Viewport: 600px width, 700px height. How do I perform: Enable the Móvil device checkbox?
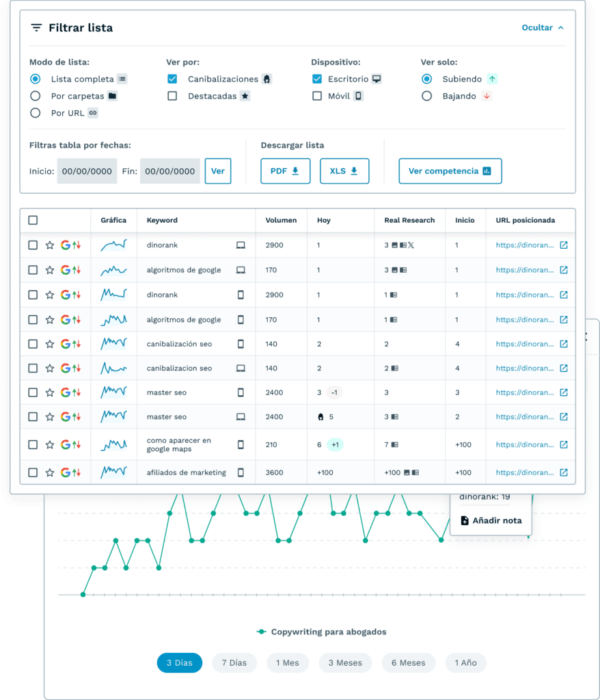click(317, 96)
